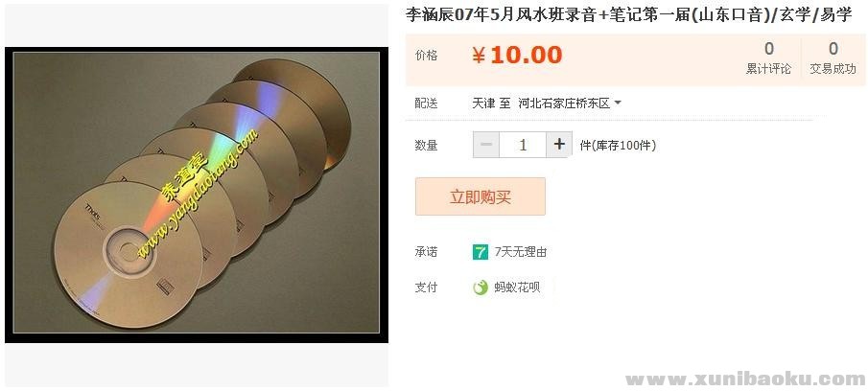Click the minus quantity stepper button

(486, 145)
